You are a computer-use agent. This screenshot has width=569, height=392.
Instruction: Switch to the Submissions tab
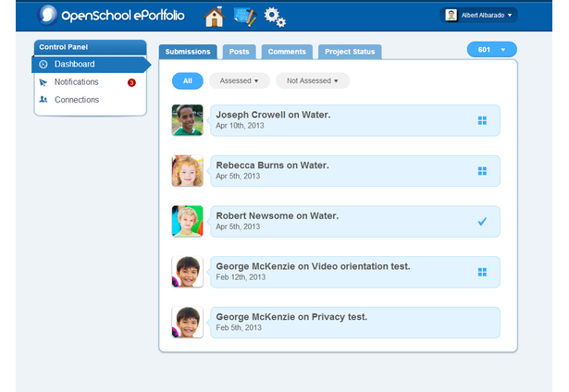coord(188,52)
